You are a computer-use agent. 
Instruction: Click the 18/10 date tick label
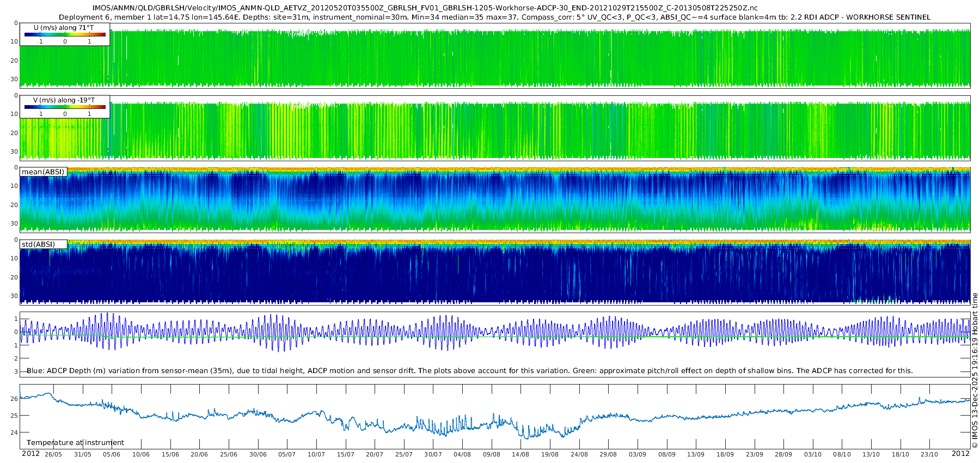pyautogui.click(x=901, y=454)
